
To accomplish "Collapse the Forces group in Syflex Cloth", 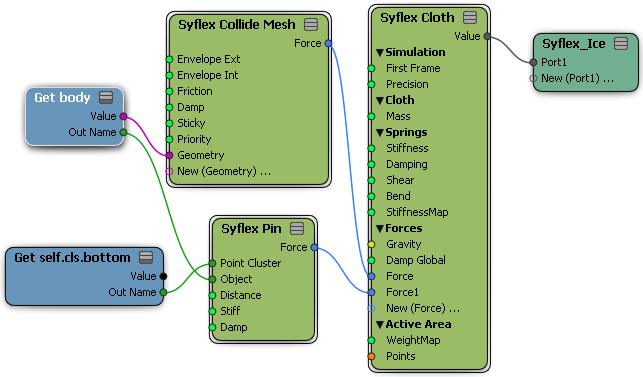I will point(380,228).
